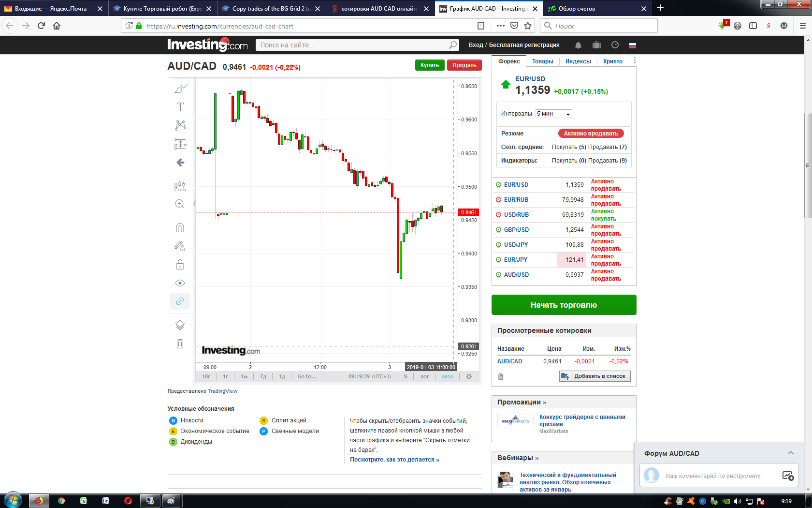
Task: Click Вход / Бесплатная регистрация link
Action: pyautogui.click(x=514, y=45)
